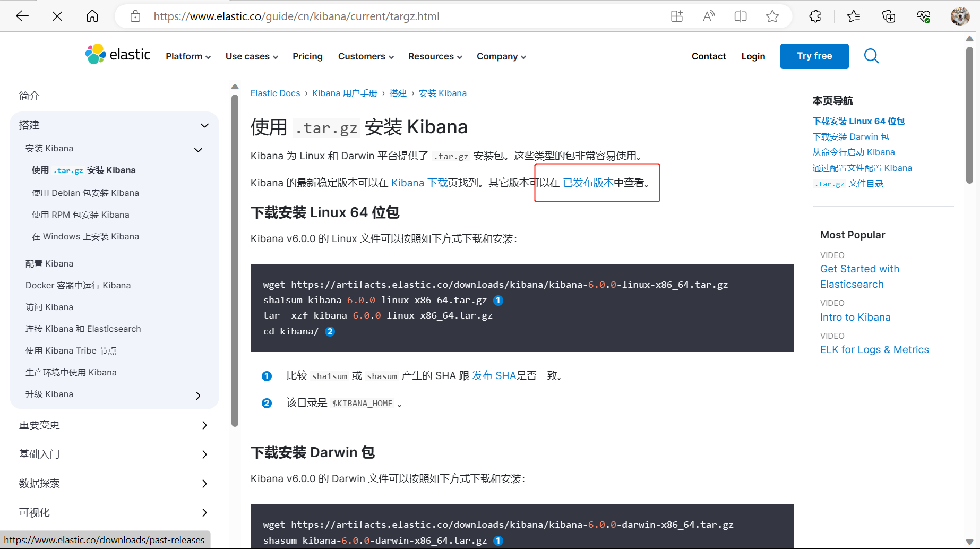Image resolution: width=980 pixels, height=549 pixels.
Task: Click the Try free button
Action: (x=814, y=56)
